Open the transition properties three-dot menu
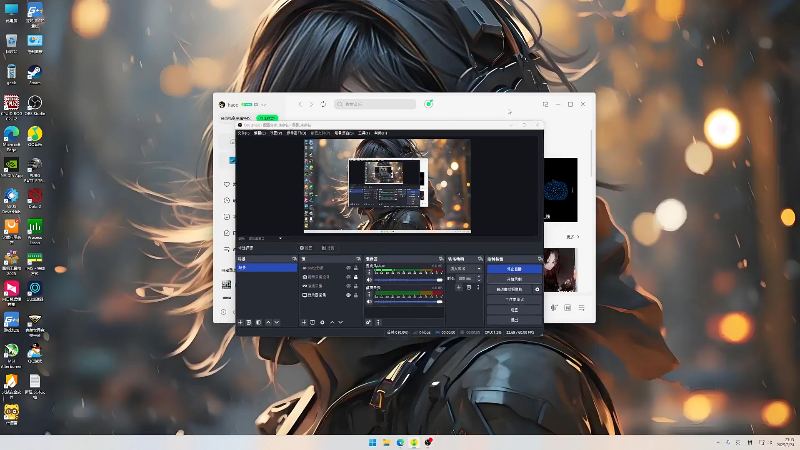 478,288
